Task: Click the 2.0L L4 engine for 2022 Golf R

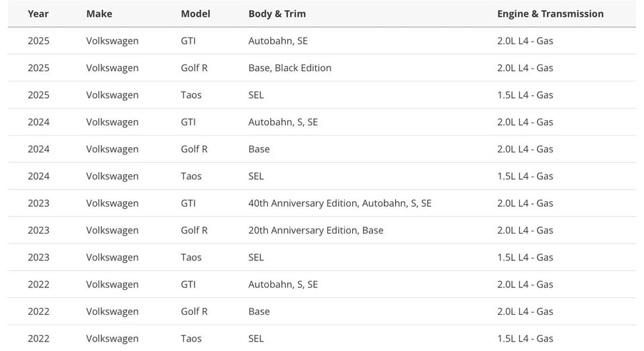Action: click(x=525, y=311)
